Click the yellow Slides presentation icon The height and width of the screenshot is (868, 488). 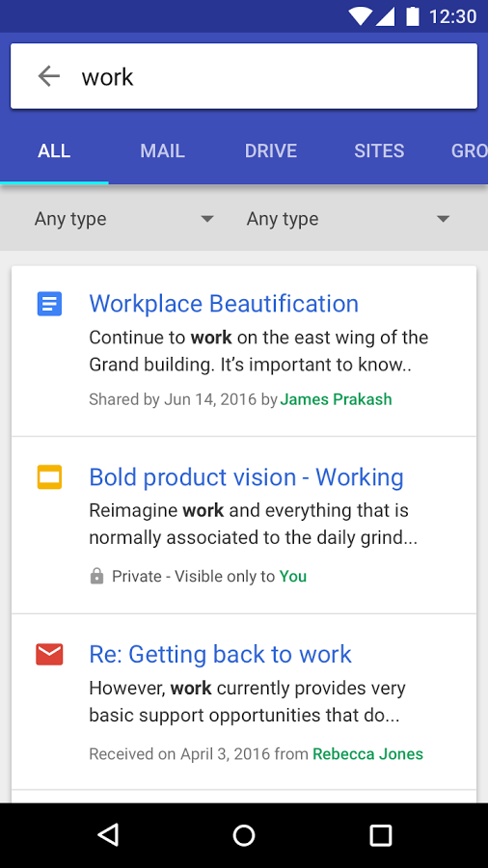[49, 477]
